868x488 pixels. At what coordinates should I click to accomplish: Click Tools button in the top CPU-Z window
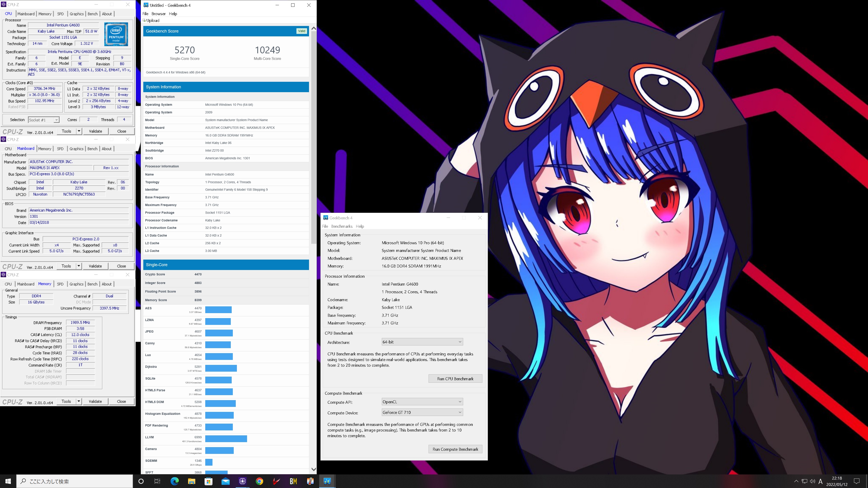tap(66, 131)
